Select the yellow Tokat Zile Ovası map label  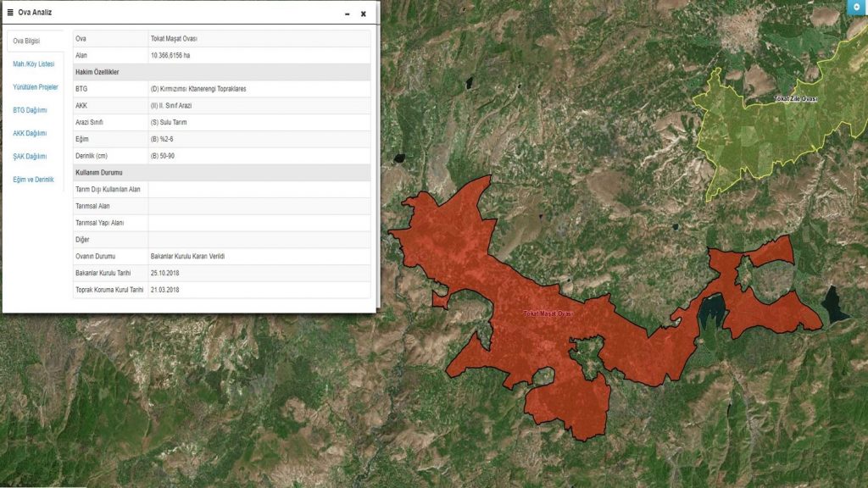[794, 99]
